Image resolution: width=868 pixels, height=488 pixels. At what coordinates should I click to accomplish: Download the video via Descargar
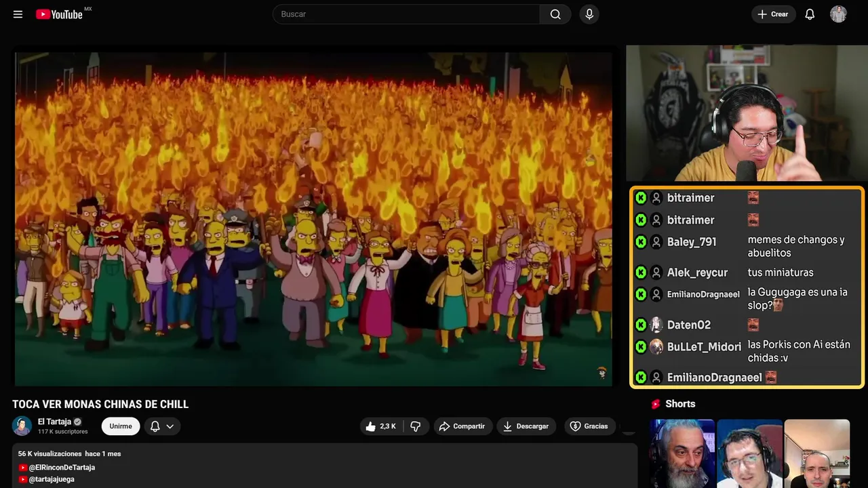coord(526,426)
